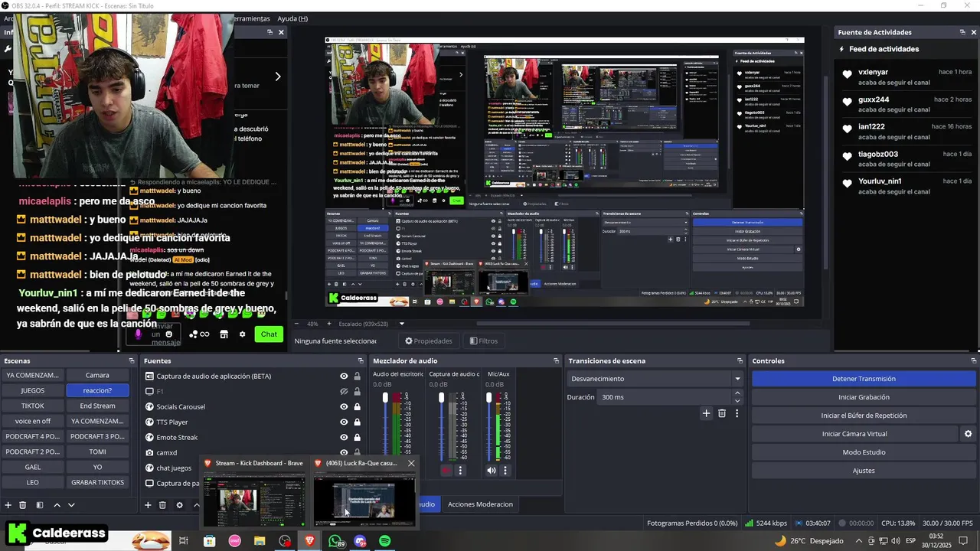The width and height of the screenshot is (980, 551).
Task: Click transition Duración 300 ms field
Action: [x=664, y=397]
